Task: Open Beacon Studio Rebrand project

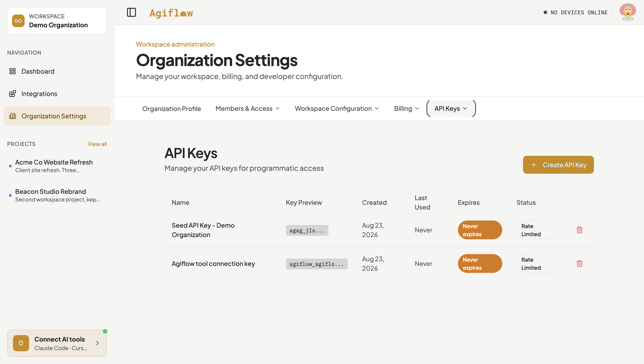Action: (57, 195)
